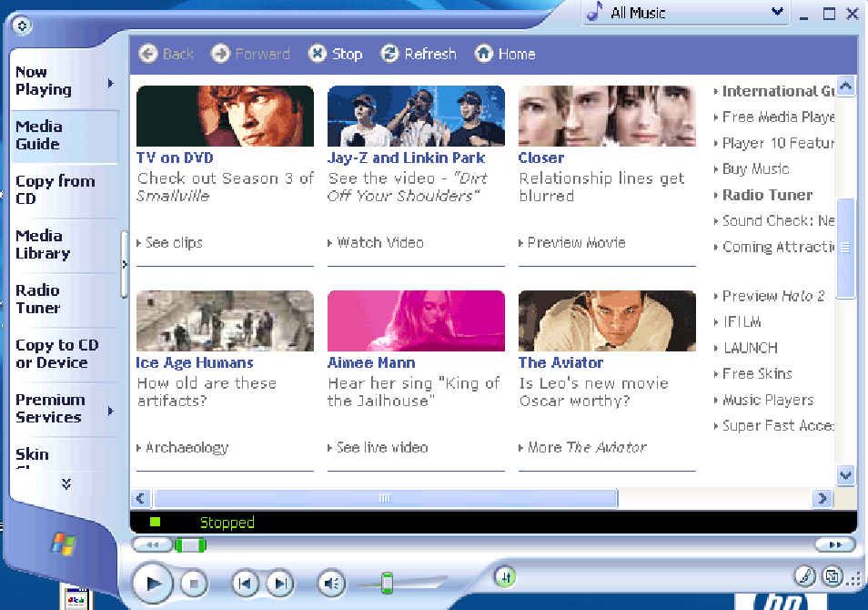868x610 pixels.
Task: Click the rewind button on seek bar
Action: (152, 545)
